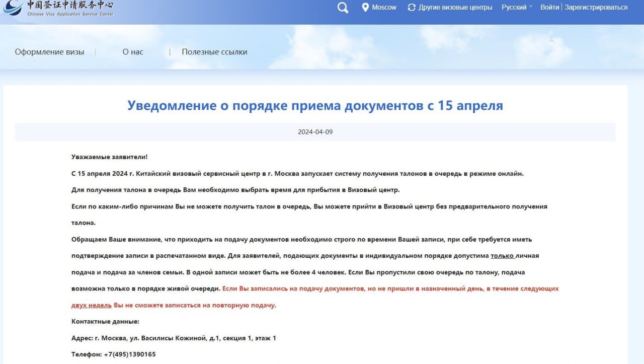Click the other visa centers switch icon
644x364 pixels.
point(412,8)
